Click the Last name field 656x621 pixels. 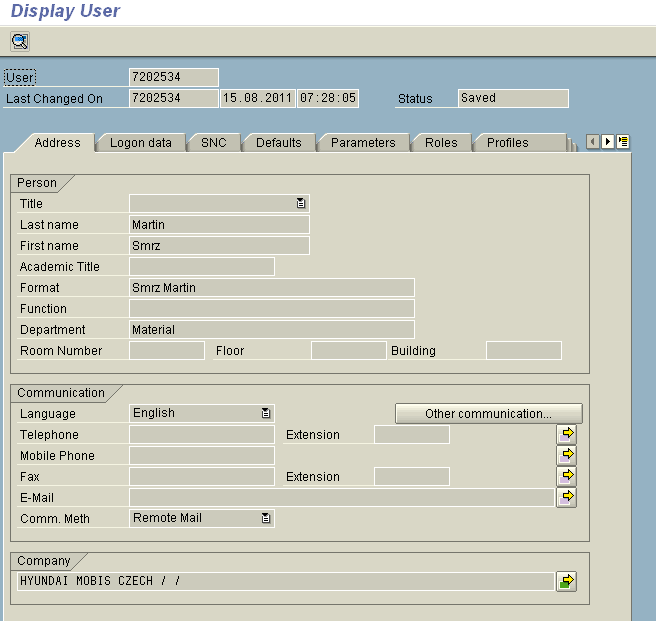(x=219, y=225)
